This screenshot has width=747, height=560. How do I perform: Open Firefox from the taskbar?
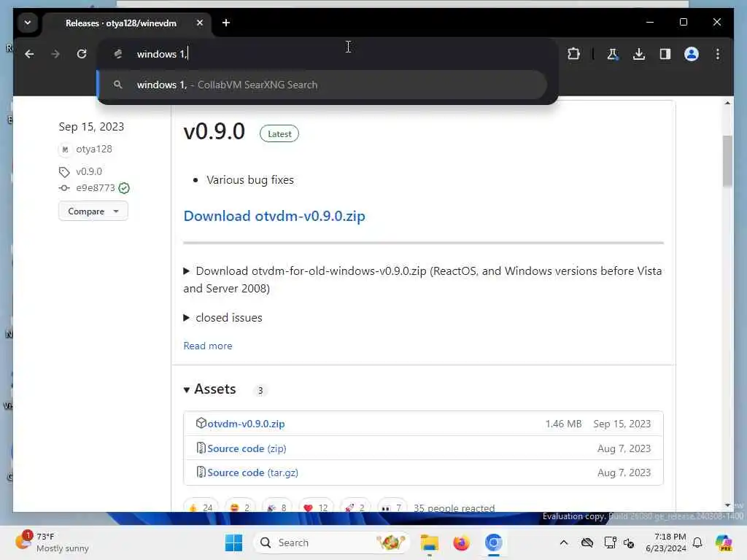(x=461, y=542)
